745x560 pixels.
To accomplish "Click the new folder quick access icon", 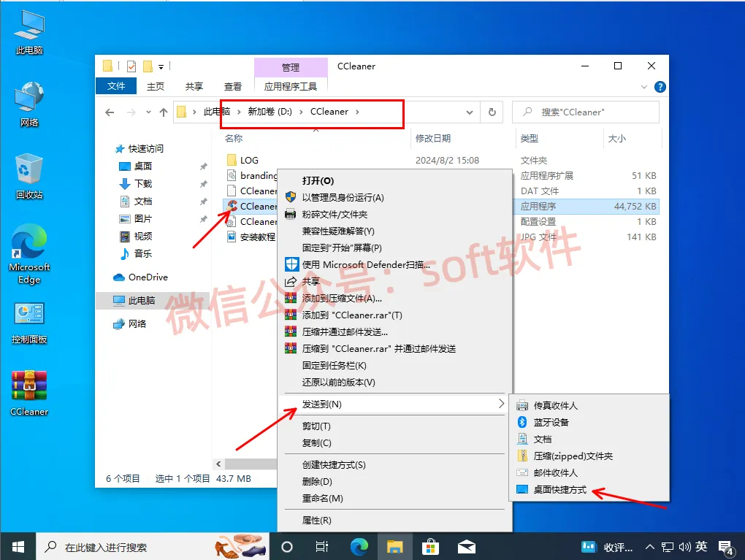I will pos(148,66).
